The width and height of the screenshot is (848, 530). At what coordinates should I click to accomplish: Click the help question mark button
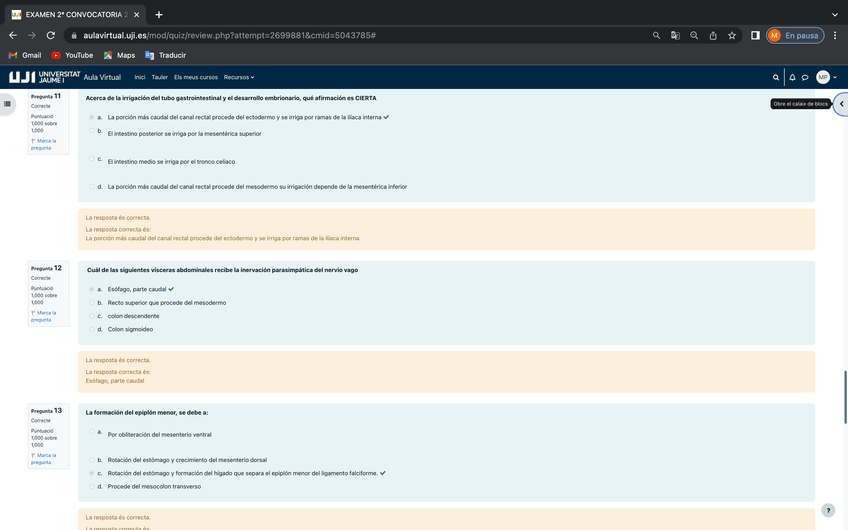(828, 510)
